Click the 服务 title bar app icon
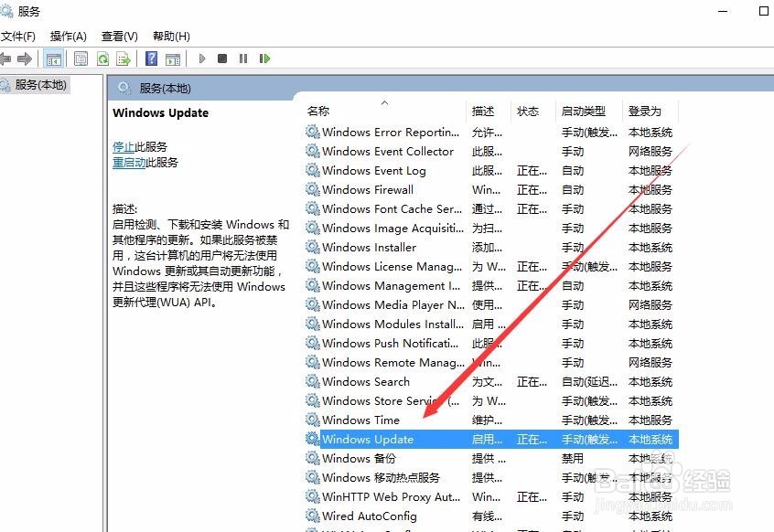 tap(5, 11)
